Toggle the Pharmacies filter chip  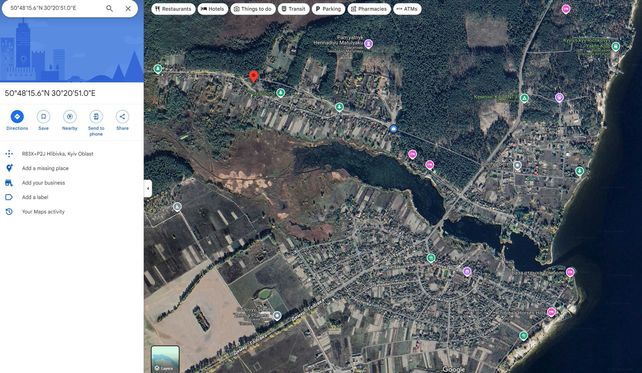point(369,9)
